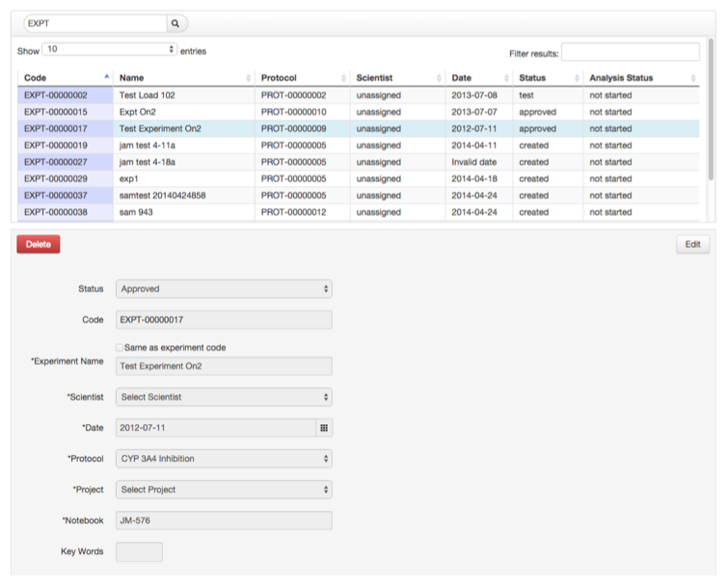Sort table by Name column

pos(184,77)
